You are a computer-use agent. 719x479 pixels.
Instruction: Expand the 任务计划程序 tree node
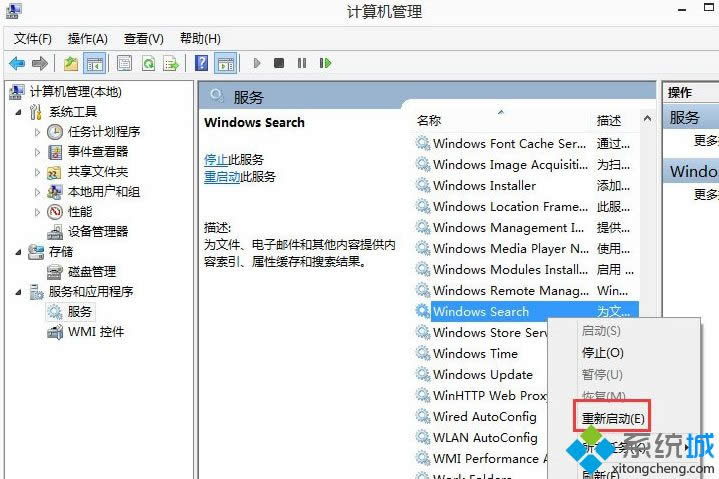click(37, 132)
